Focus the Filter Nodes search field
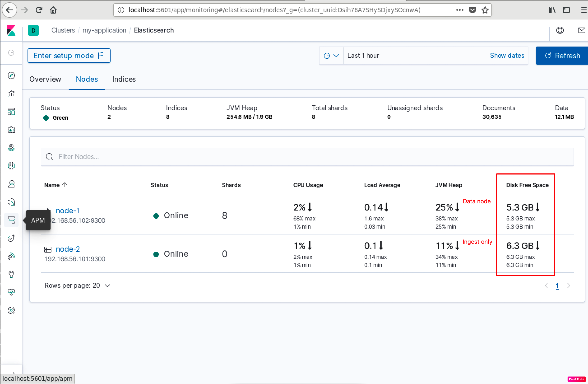This screenshot has height=384, width=588. (x=307, y=157)
